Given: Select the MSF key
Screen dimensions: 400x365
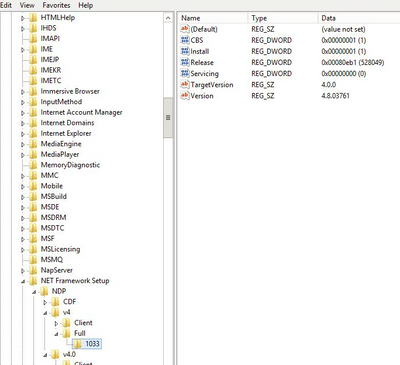Looking at the screenshot, I should (x=48, y=239).
